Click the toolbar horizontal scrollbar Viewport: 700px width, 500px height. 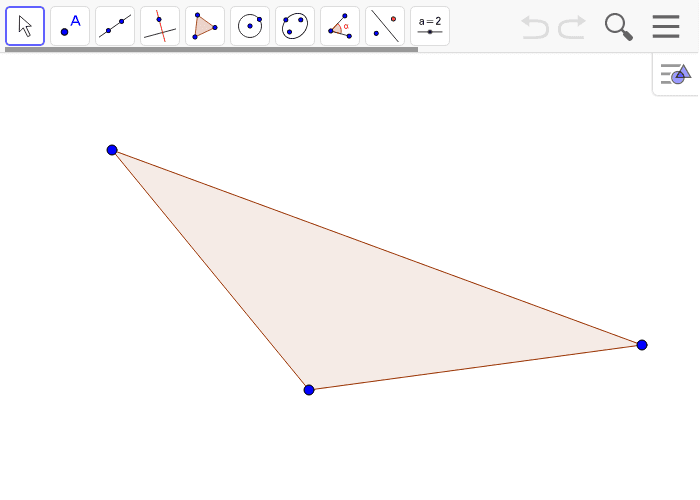[211, 50]
